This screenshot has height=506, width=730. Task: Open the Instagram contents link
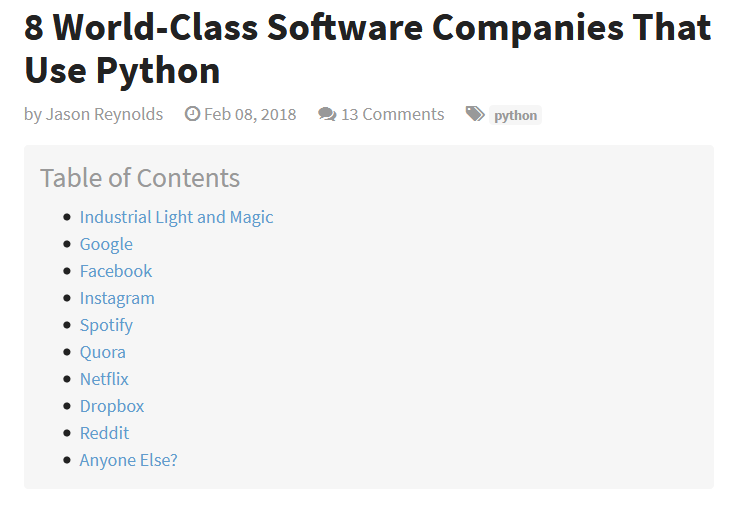click(117, 298)
